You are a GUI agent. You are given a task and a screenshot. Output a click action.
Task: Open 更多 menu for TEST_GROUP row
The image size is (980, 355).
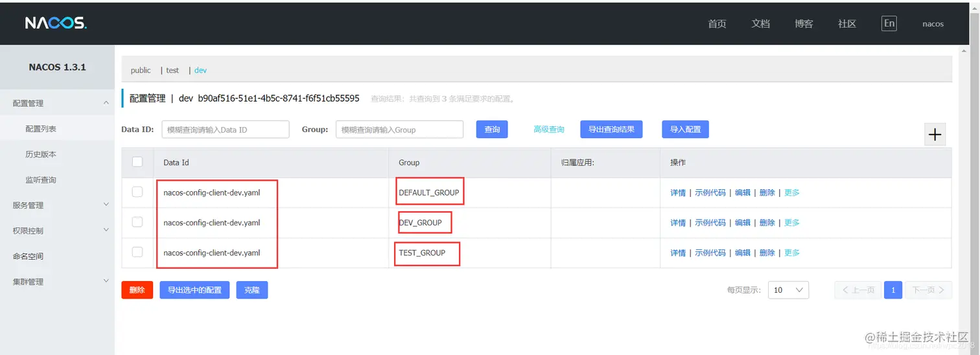click(x=791, y=253)
